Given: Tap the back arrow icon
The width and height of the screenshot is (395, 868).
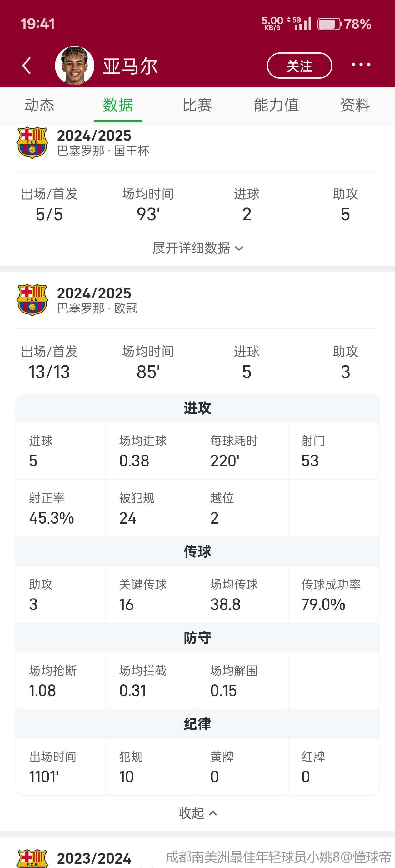Looking at the screenshot, I should tap(27, 65).
